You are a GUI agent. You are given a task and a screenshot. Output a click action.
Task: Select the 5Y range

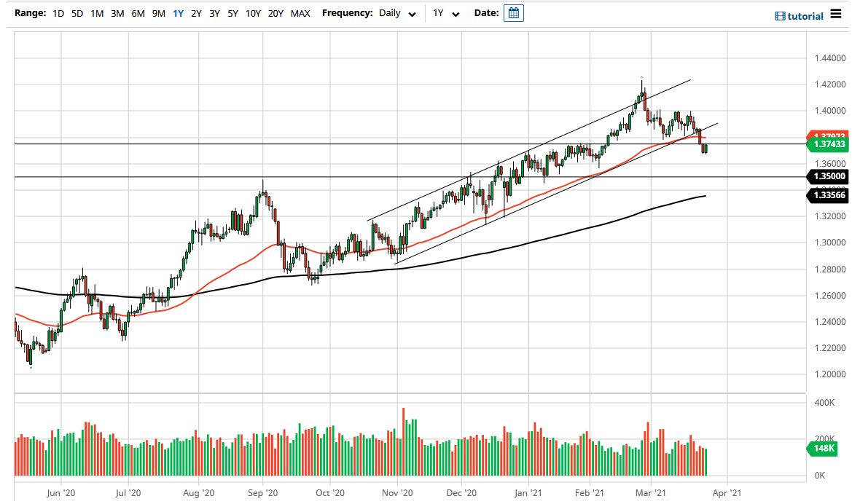click(x=232, y=13)
